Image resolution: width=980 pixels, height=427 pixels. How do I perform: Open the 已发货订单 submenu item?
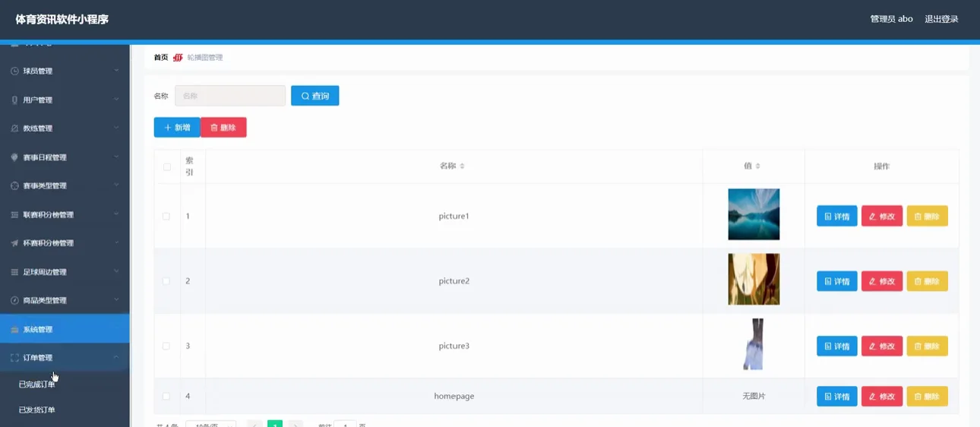pos(36,410)
